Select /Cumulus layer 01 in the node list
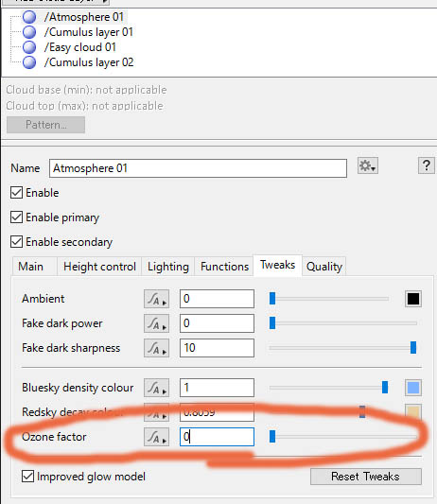 tap(88, 32)
